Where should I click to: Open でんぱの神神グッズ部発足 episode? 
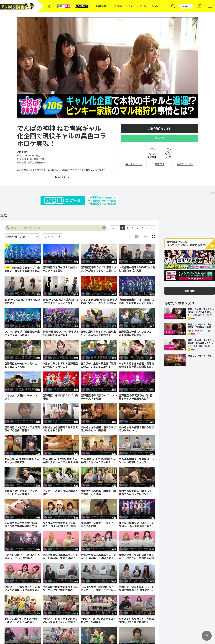137,450
